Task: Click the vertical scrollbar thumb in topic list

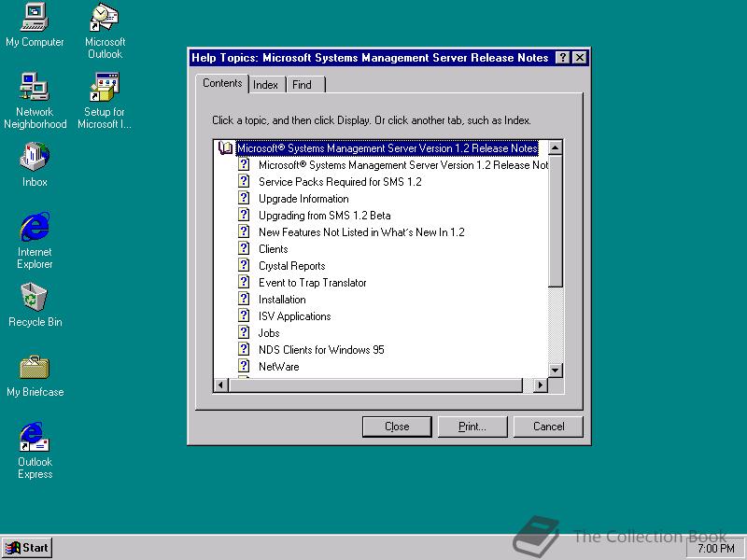Action: [556, 221]
